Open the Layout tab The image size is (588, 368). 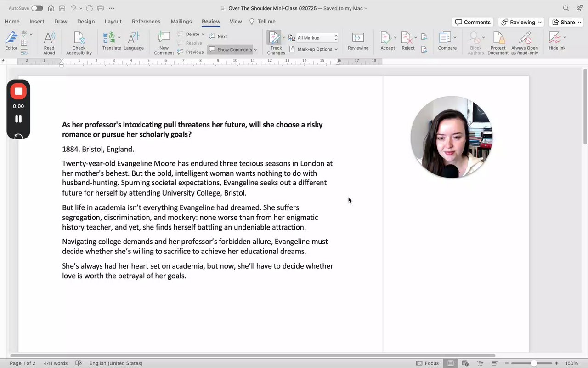(113, 22)
